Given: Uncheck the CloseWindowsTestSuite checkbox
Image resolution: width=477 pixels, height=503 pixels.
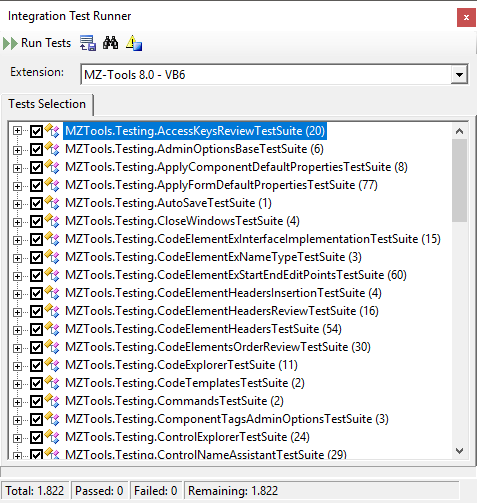Looking at the screenshot, I should 36,221.
